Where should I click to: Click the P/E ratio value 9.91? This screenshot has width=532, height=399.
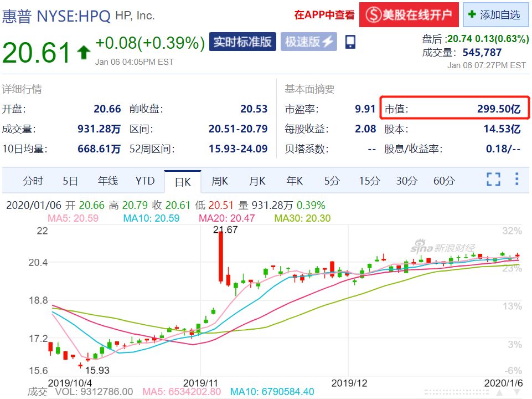click(x=365, y=109)
